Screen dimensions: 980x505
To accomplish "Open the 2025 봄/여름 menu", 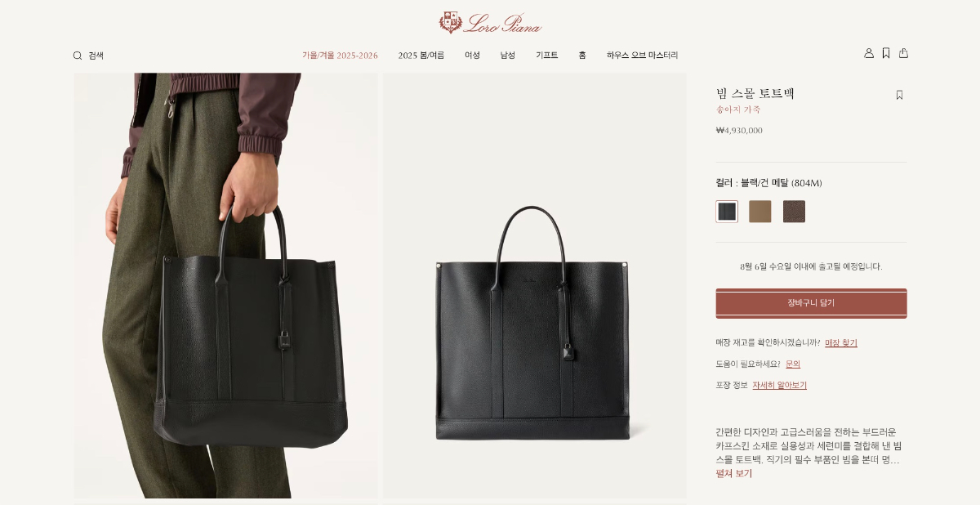I will (x=421, y=56).
